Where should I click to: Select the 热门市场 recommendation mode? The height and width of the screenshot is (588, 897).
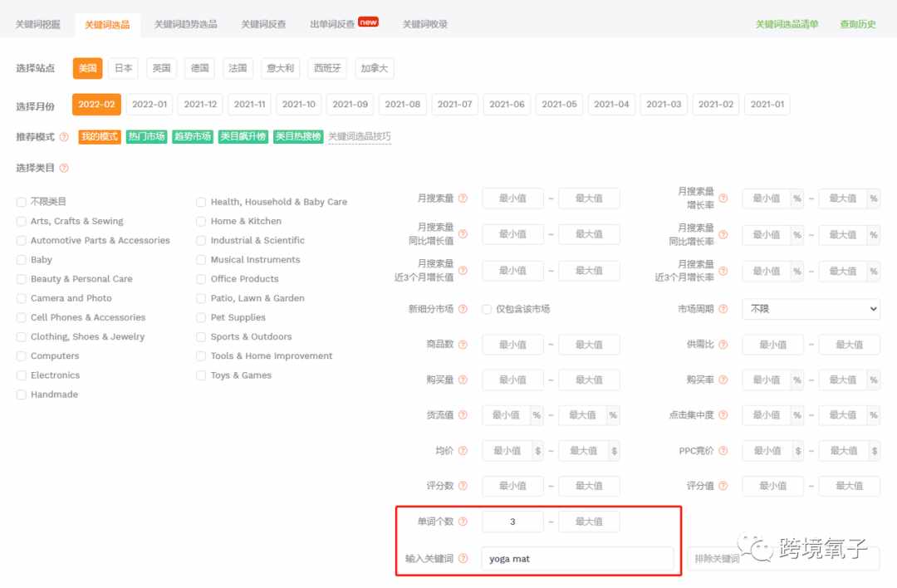pos(146,137)
